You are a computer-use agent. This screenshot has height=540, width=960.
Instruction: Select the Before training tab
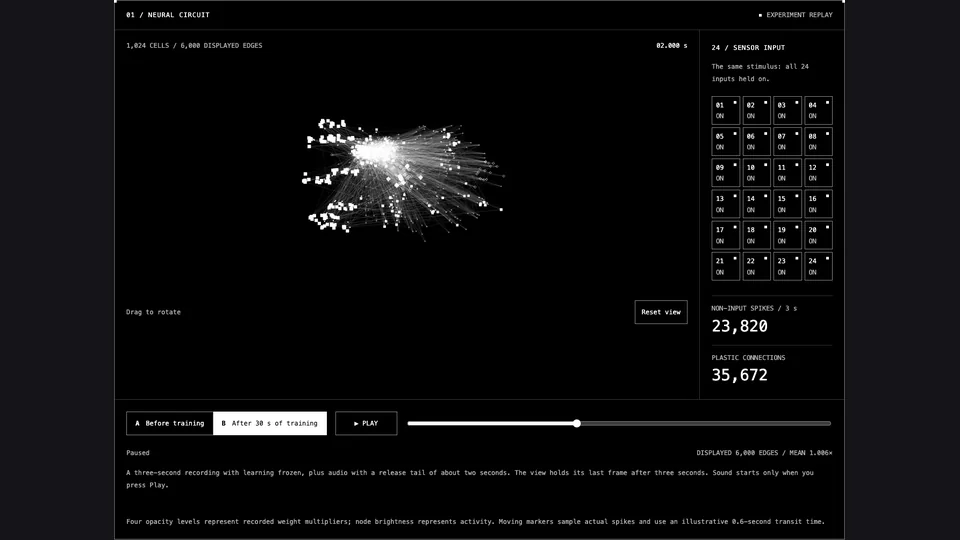pyautogui.click(x=170, y=423)
